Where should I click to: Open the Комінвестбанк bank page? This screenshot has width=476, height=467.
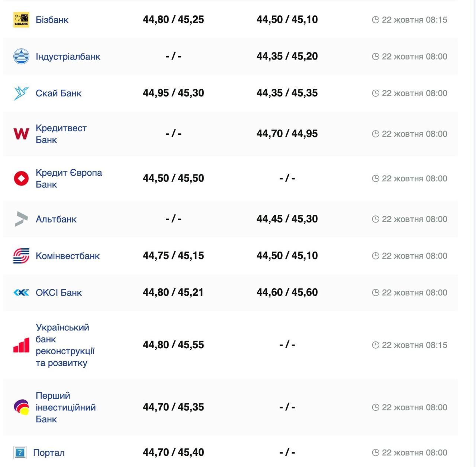pos(68,256)
